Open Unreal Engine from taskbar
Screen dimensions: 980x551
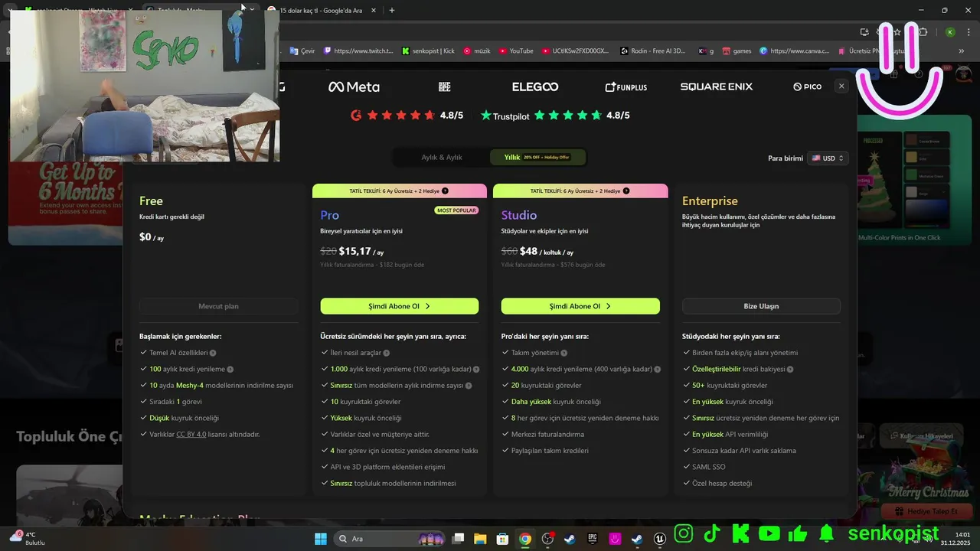tap(660, 539)
